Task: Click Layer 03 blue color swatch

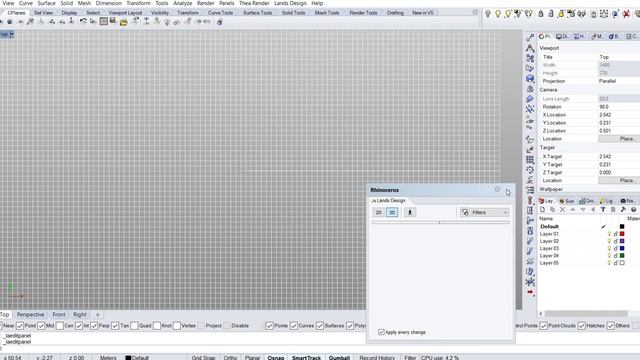Action: pyautogui.click(x=622, y=248)
